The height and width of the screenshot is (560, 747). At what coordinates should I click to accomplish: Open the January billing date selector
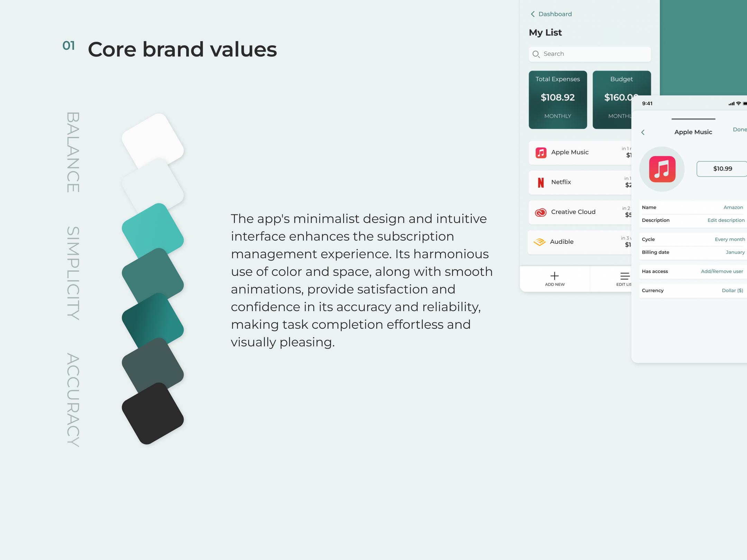pyautogui.click(x=735, y=252)
